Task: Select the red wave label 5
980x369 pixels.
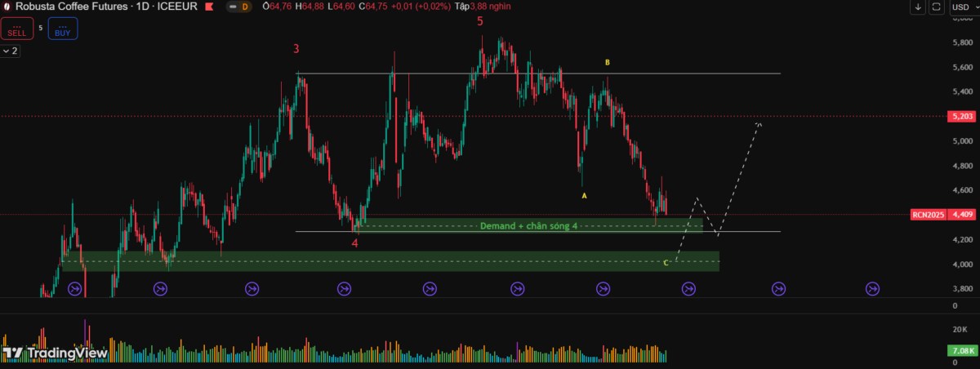Action: pos(480,21)
